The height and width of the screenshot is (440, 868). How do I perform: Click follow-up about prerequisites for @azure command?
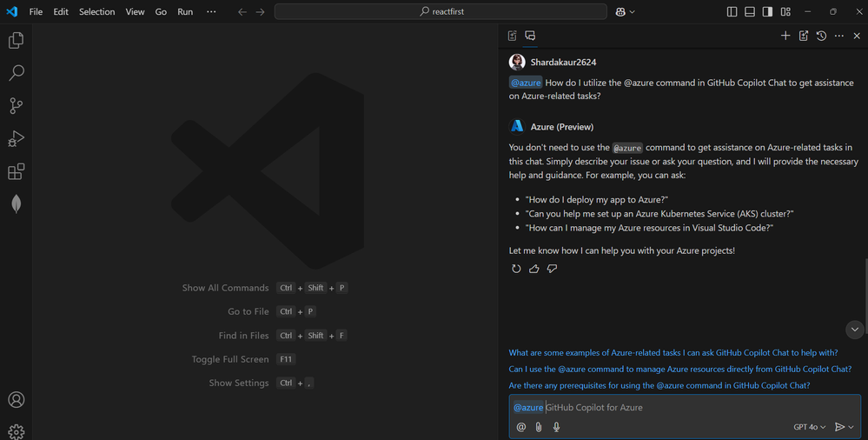659,384
